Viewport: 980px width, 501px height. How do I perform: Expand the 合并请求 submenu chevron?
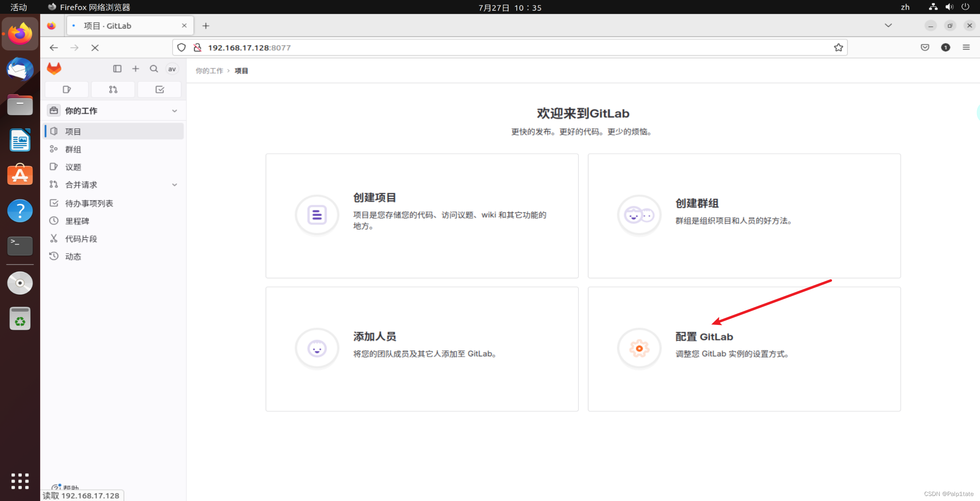174,185
